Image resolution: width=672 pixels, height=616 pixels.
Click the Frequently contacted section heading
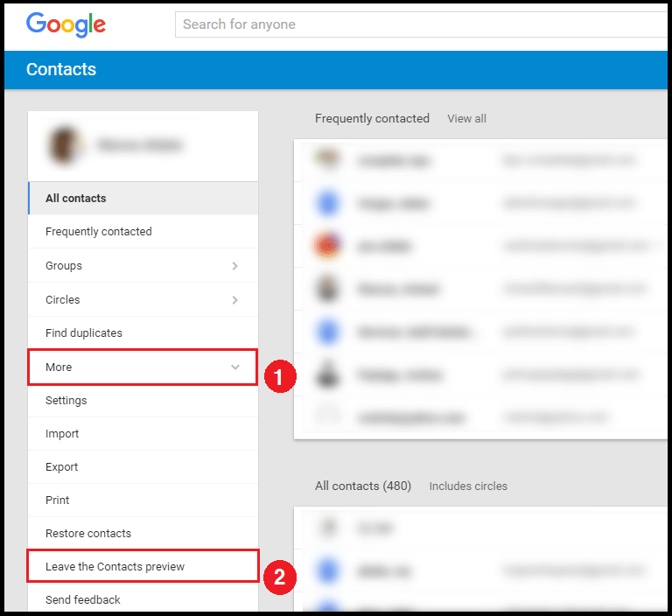coord(372,118)
